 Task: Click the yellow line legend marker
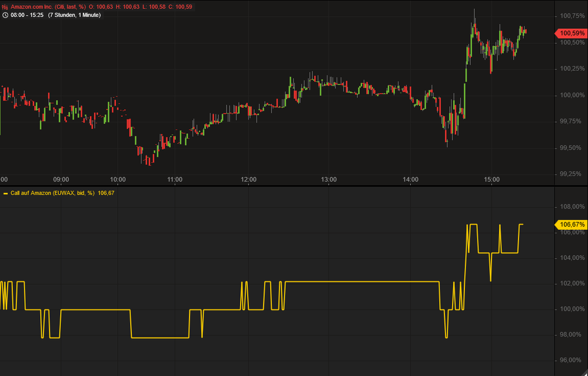coord(5,193)
